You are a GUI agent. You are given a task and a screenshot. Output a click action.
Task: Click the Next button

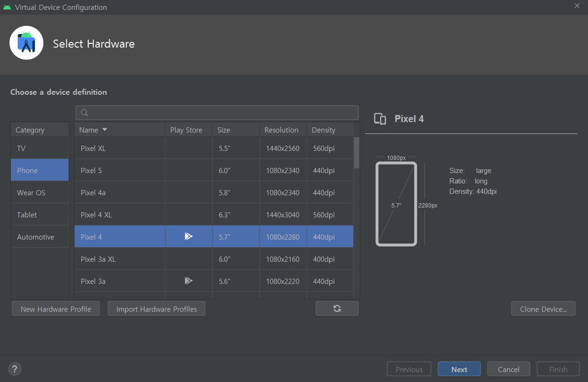pos(459,369)
